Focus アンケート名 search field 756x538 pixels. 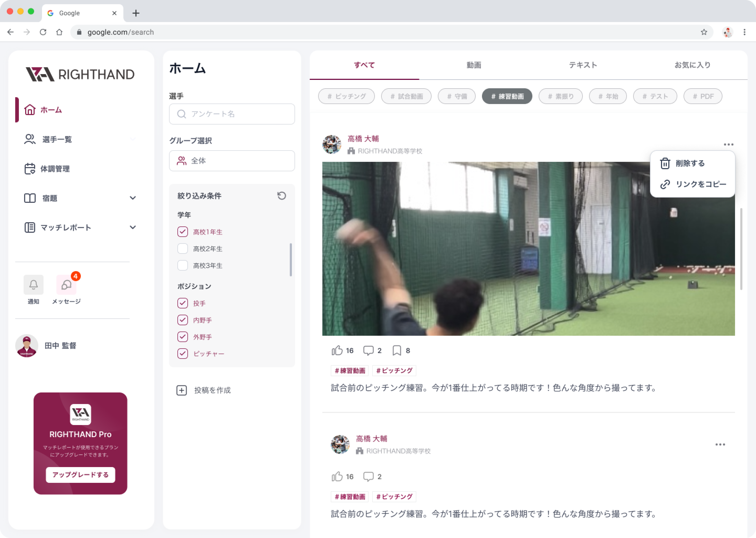(232, 114)
